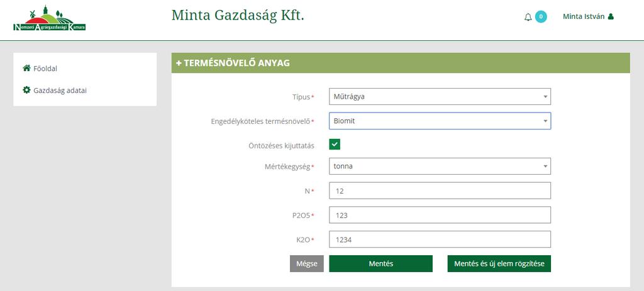Cancel with the Mégse button
This screenshot has height=291, width=644.
click(307, 263)
